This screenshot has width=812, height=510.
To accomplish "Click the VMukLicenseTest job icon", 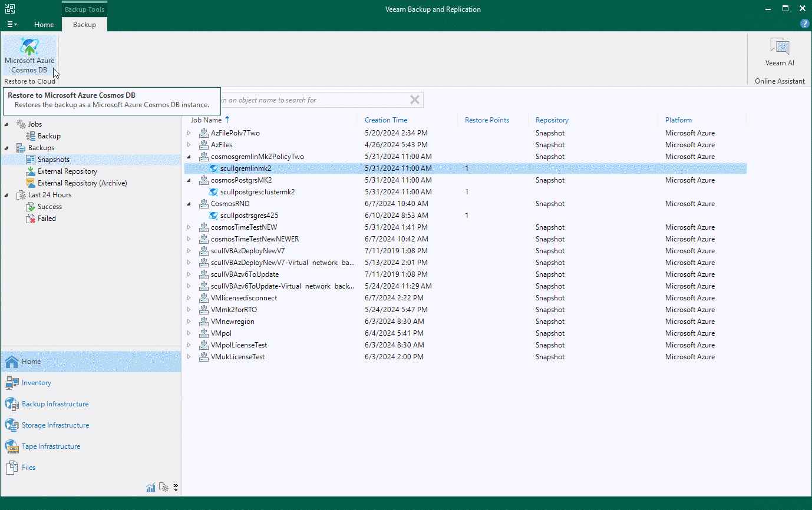I will tap(204, 357).
